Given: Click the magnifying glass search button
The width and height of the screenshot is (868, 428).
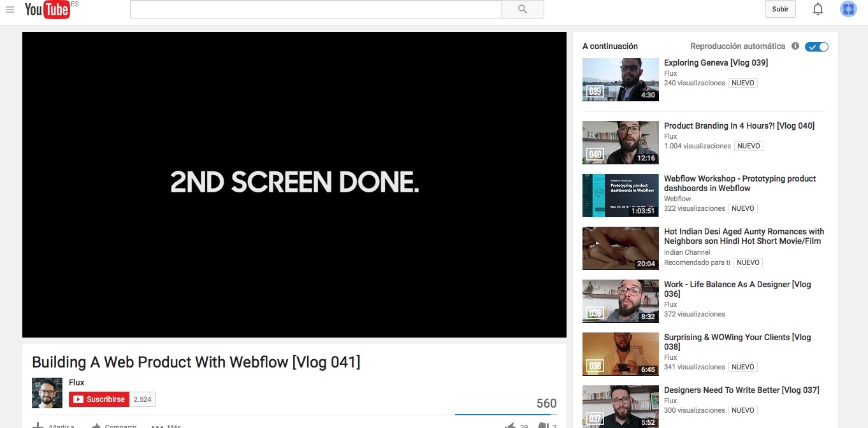Looking at the screenshot, I should [523, 9].
